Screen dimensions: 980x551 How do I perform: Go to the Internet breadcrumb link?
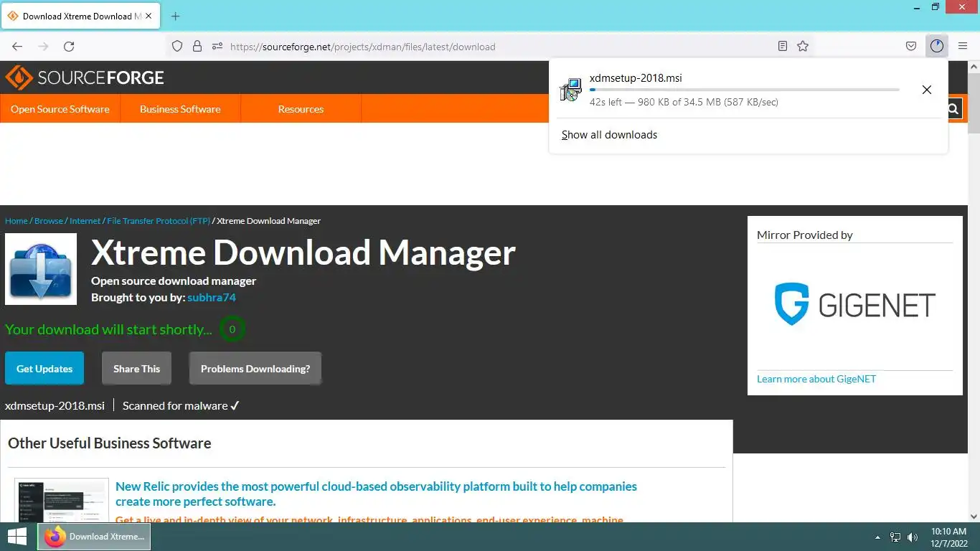click(x=85, y=221)
